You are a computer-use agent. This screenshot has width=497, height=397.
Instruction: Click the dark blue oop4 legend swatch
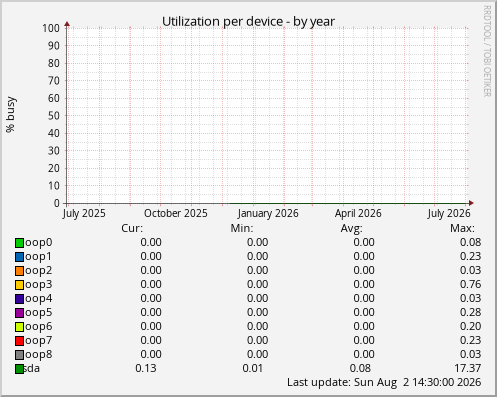point(19,299)
